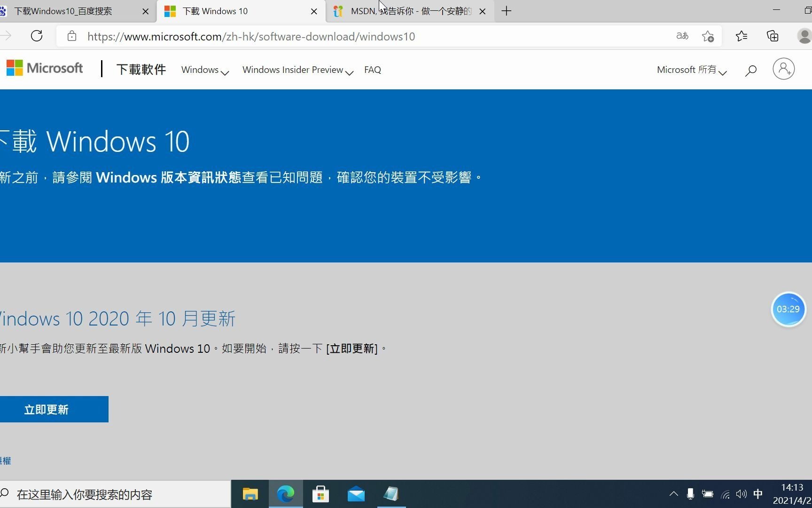Expand the Windows Insider Preview menu
This screenshot has width=812, height=508.
coord(297,70)
